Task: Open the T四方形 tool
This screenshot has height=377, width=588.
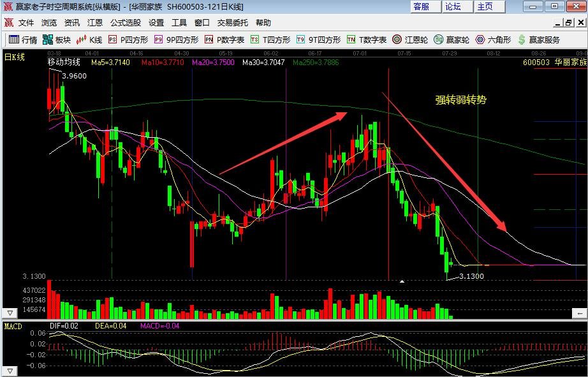Action: (270, 40)
